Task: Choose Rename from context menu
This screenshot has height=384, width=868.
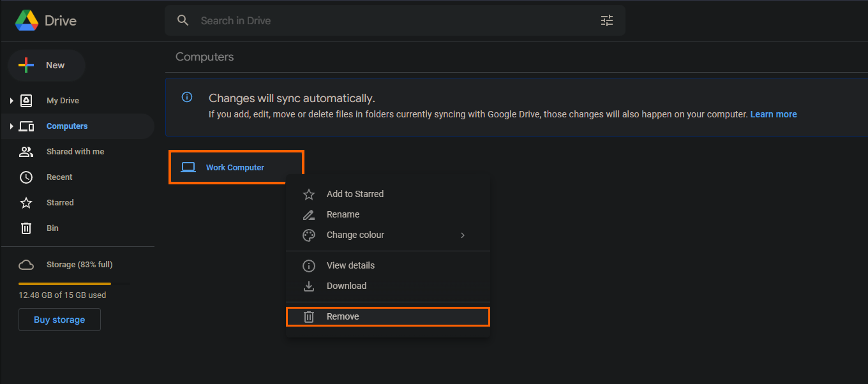Action: point(388,214)
